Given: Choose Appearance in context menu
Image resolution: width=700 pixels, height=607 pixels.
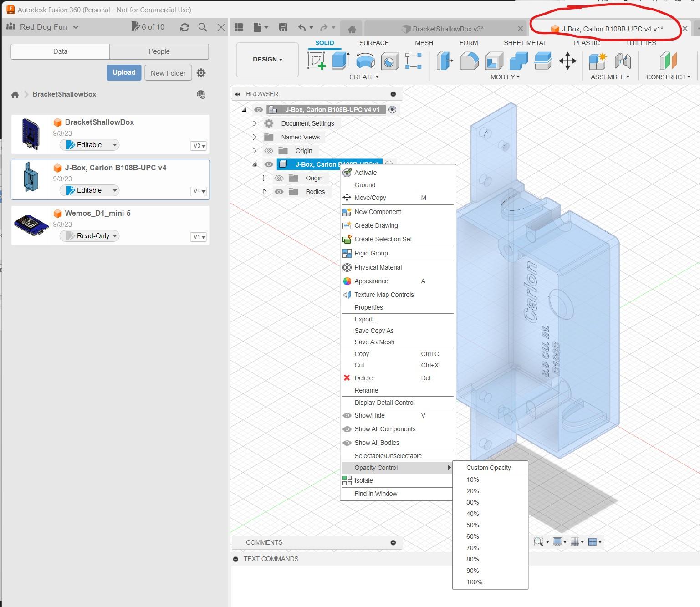Looking at the screenshot, I should tap(398, 281).
